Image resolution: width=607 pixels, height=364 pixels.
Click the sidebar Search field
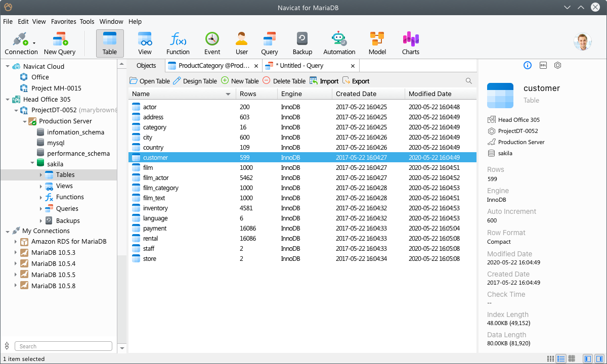point(63,346)
